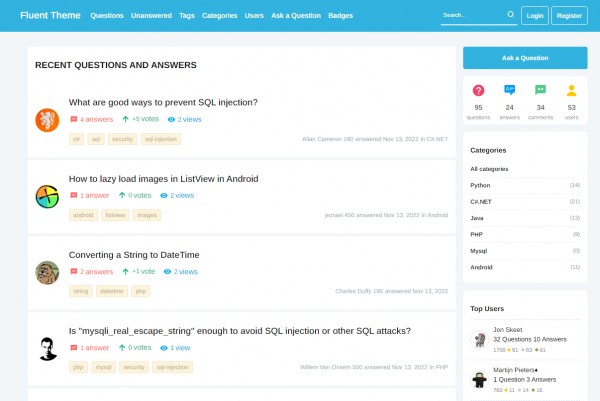Click the red questions count icon

click(x=478, y=90)
